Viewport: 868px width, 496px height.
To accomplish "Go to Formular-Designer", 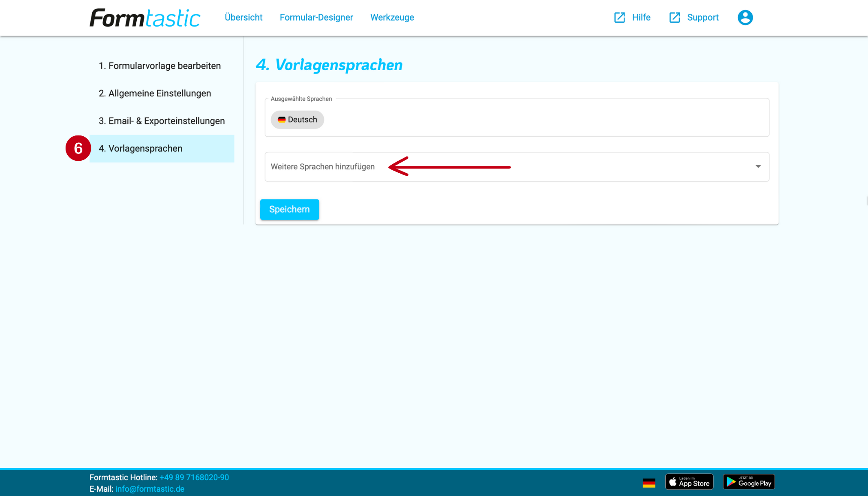I will coord(316,18).
